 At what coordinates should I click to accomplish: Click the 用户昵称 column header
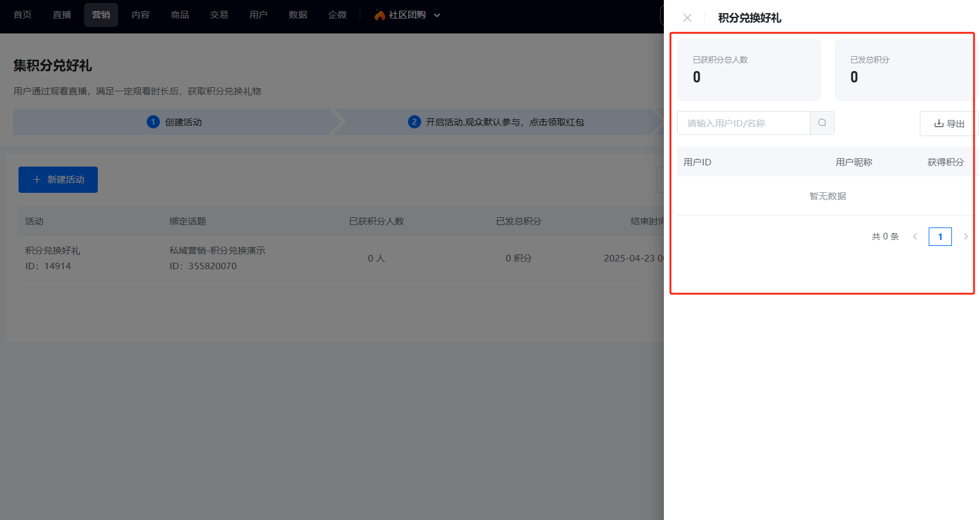tap(854, 162)
